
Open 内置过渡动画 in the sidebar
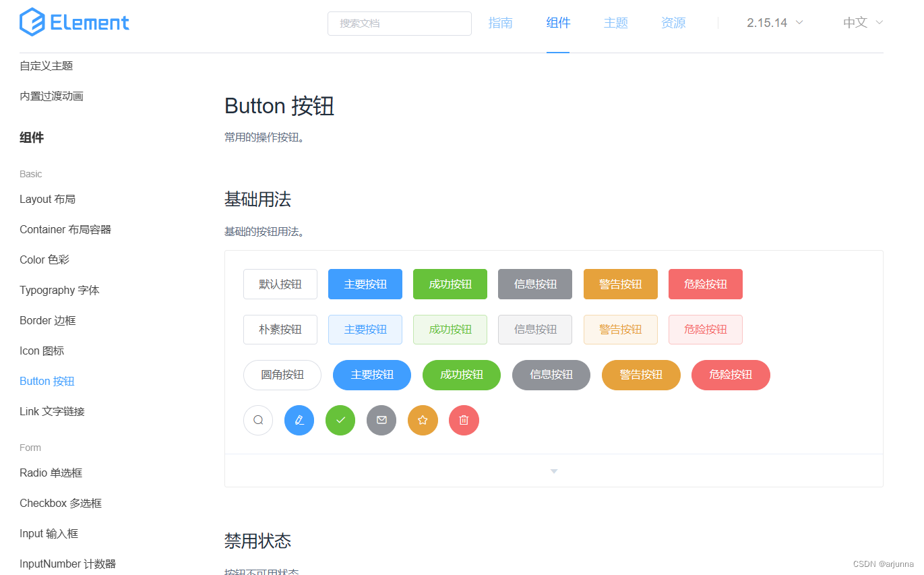pos(51,96)
